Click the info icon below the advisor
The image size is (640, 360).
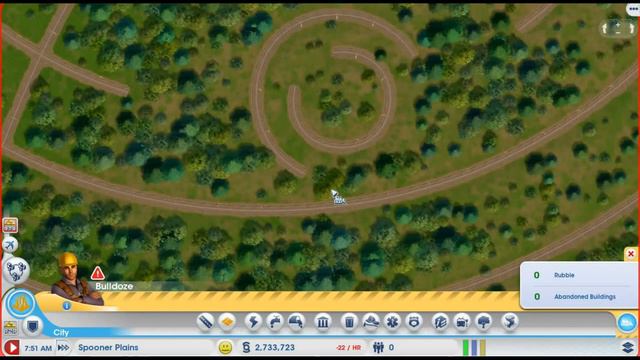coord(67,305)
